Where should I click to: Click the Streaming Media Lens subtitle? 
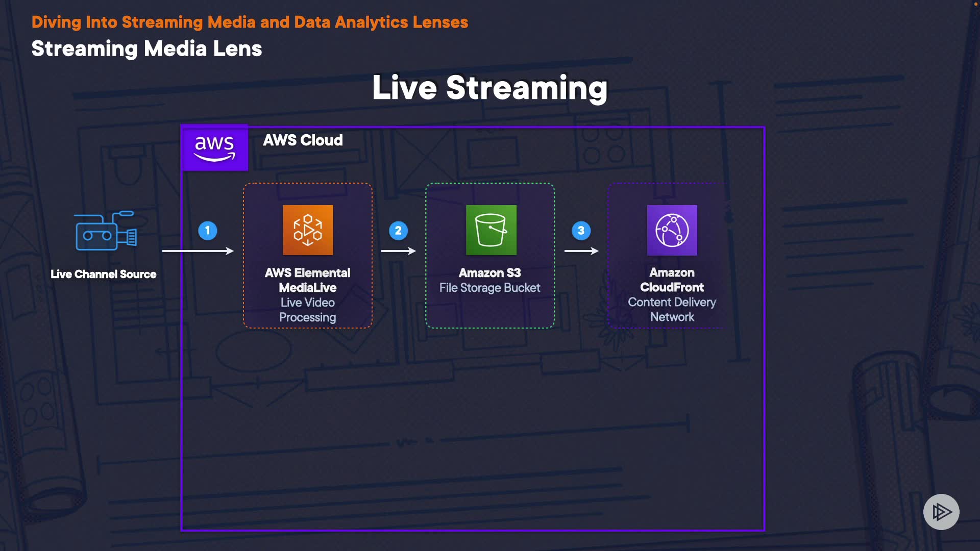[x=146, y=49]
